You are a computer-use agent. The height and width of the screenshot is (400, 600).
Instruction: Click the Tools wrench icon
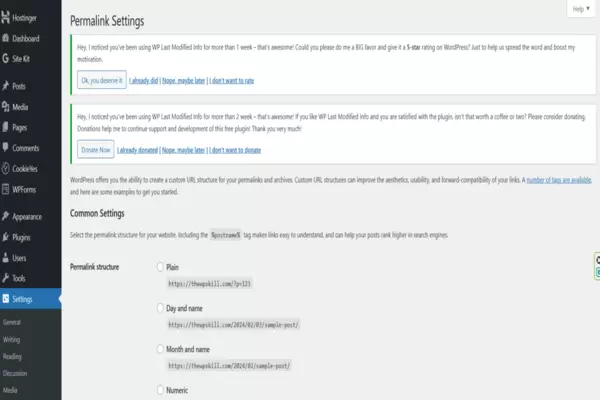5,278
